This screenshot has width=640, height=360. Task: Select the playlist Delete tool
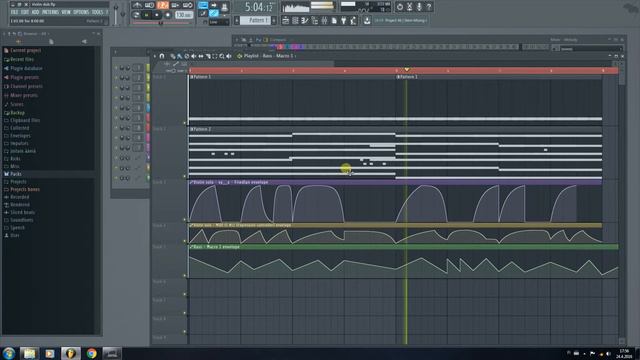187,56
